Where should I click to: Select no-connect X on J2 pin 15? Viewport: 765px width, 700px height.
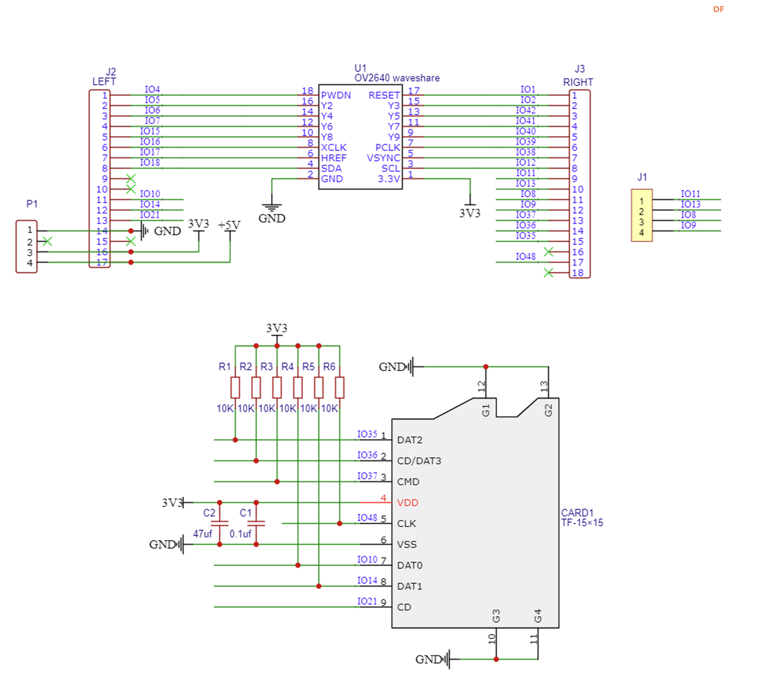(x=131, y=242)
